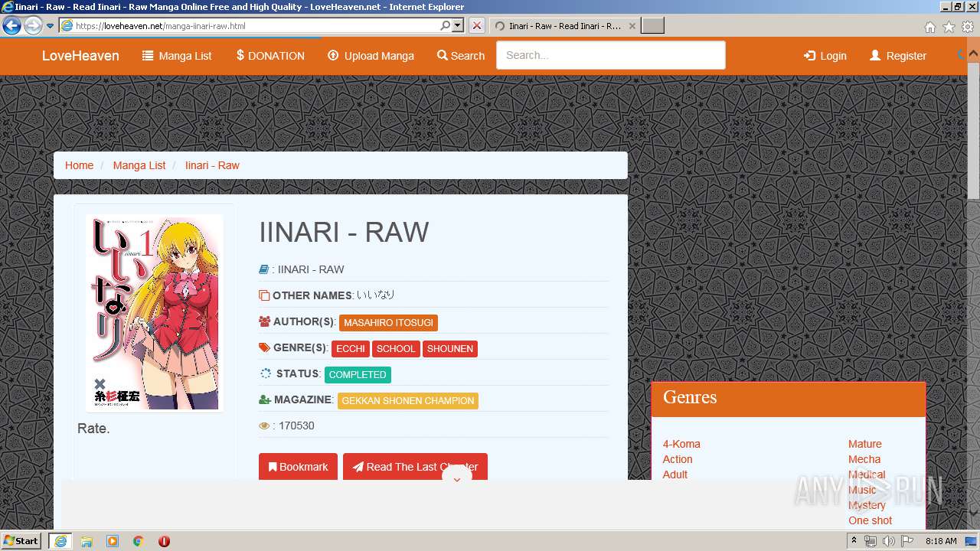Click the volume speaker tray icon
980x551 pixels.
point(888,541)
